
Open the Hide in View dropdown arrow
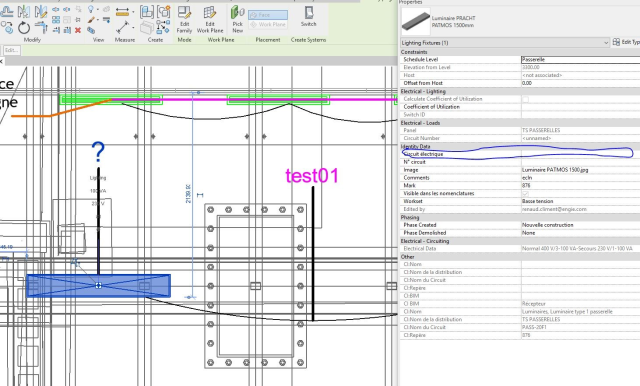tap(98, 9)
